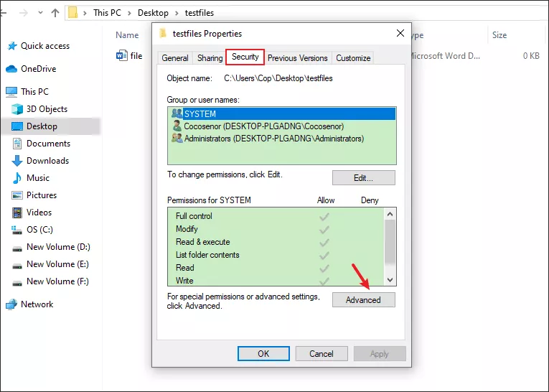Open the Previous Versions tab
The image size is (549, 392).
coord(298,58)
